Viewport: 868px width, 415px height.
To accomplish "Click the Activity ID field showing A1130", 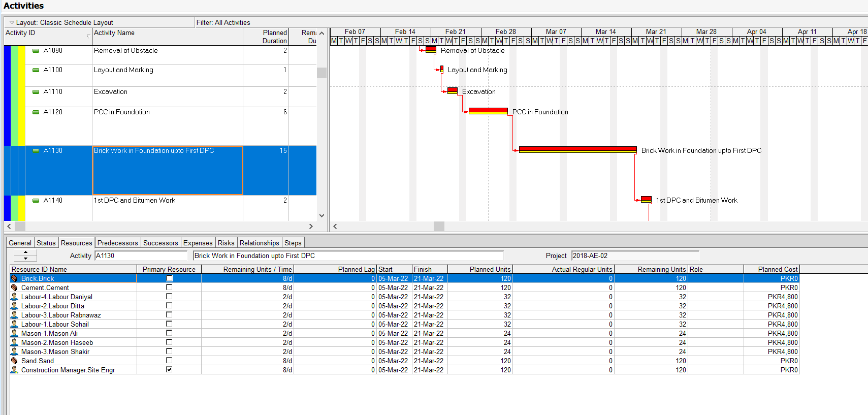I will [x=141, y=256].
